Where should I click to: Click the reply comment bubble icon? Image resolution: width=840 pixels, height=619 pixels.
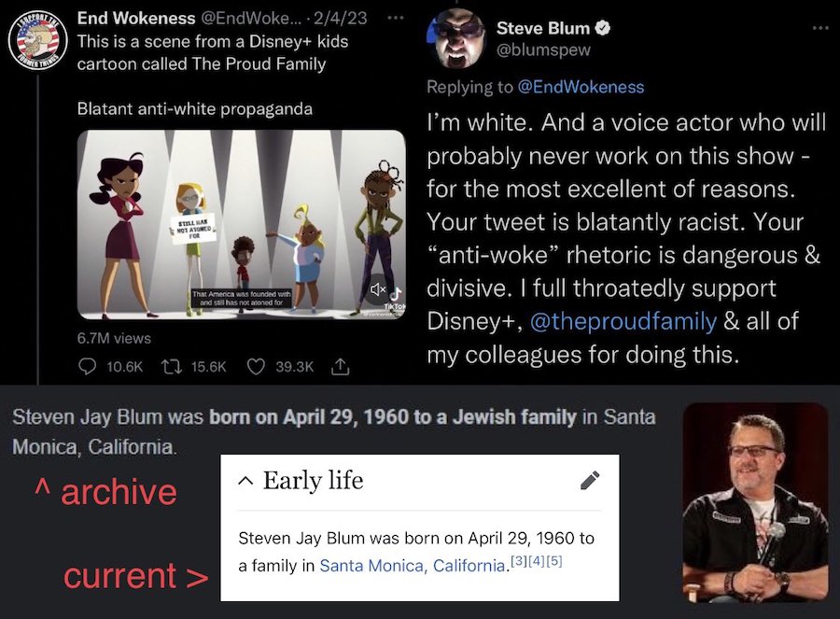88,366
